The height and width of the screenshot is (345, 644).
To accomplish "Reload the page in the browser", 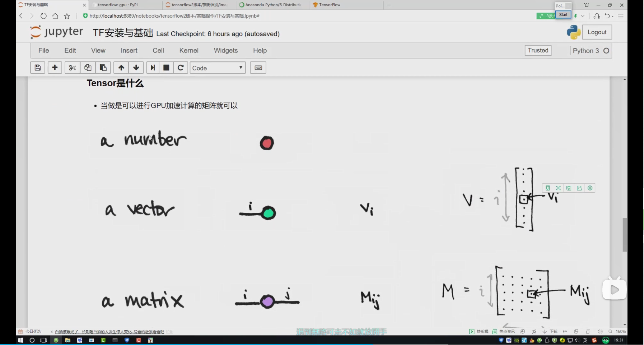I will (43, 16).
